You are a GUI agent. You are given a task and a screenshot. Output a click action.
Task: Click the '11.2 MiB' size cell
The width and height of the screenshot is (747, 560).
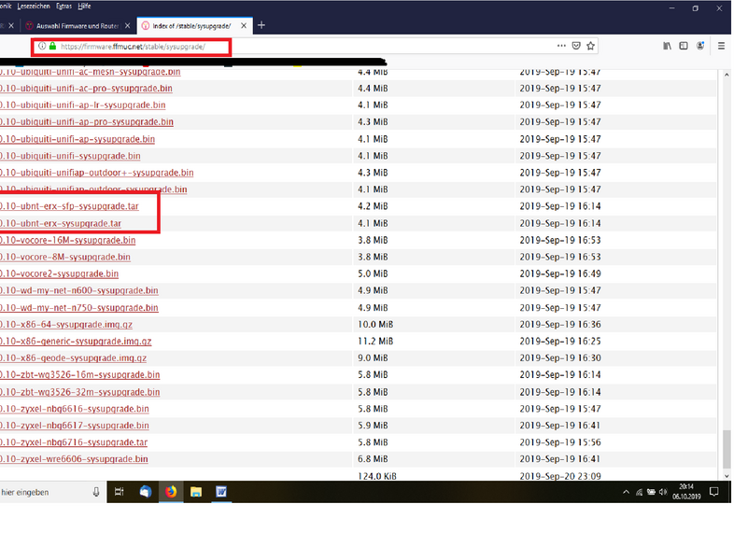[375, 342]
